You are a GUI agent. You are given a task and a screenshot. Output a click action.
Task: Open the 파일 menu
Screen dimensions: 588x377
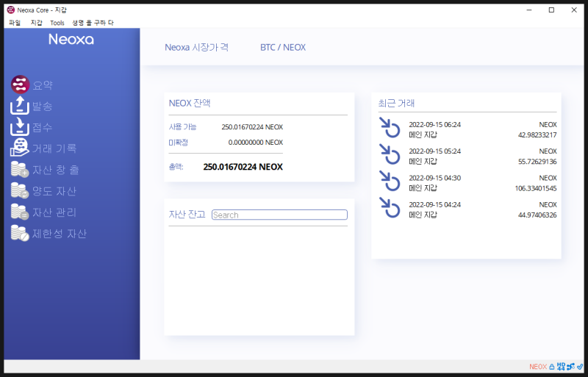pyautogui.click(x=15, y=23)
